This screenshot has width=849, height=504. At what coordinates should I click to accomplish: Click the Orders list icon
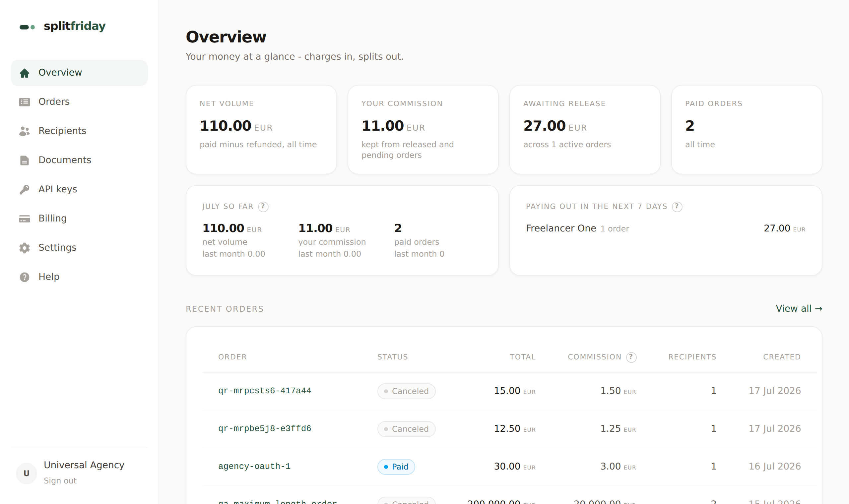point(25,102)
